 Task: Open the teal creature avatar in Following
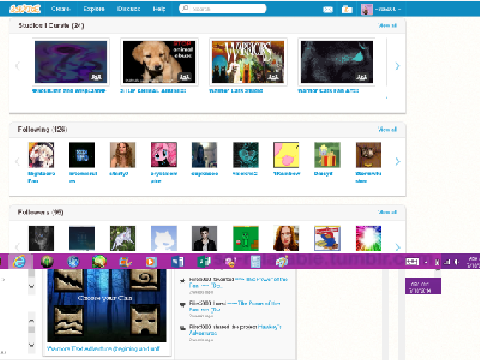(246, 155)
